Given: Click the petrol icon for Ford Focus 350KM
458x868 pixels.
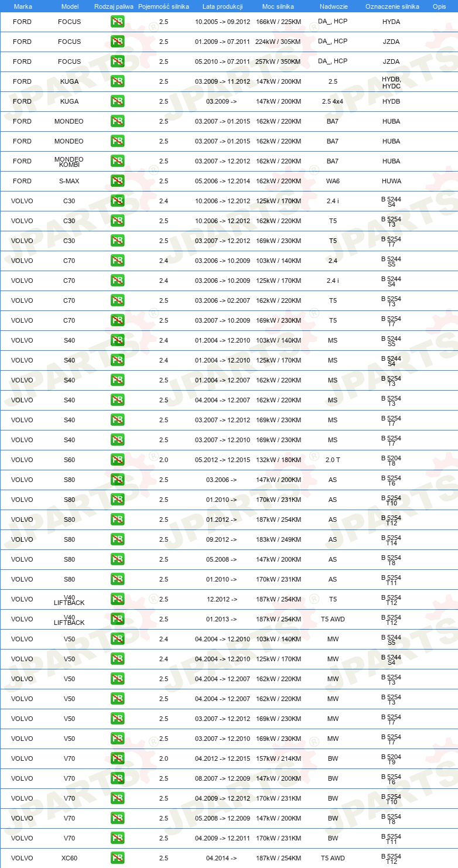Looking at the screenshot, I should 117,61.
